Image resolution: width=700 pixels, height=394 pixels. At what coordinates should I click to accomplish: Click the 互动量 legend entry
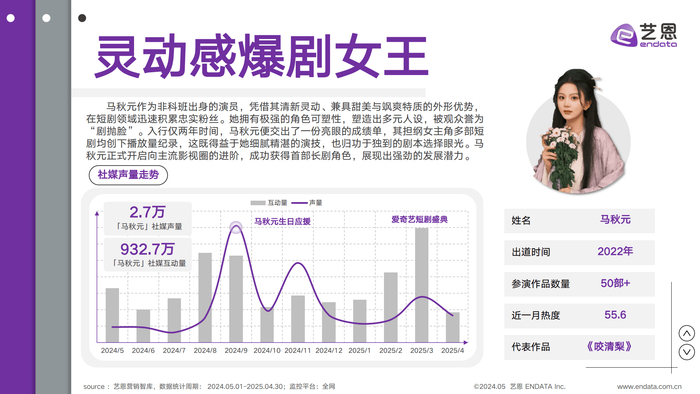coord(269,203)
